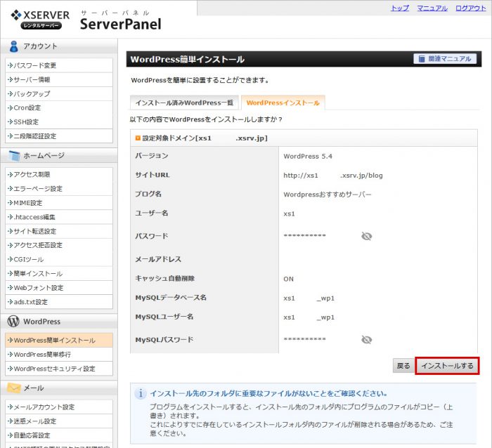The width and height of the screenshot is (492, 448).
Task: Click the バージョン row label
Action: pos(152,156)
